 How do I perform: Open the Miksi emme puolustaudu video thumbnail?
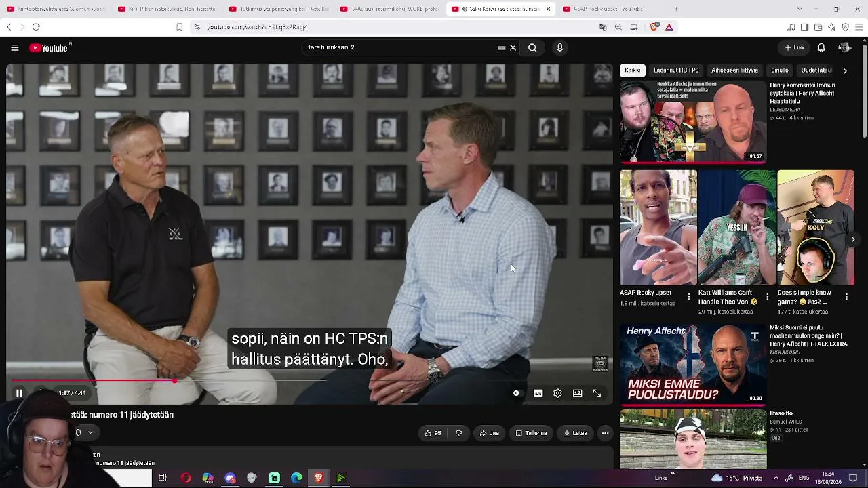click(x=693, y=364)
